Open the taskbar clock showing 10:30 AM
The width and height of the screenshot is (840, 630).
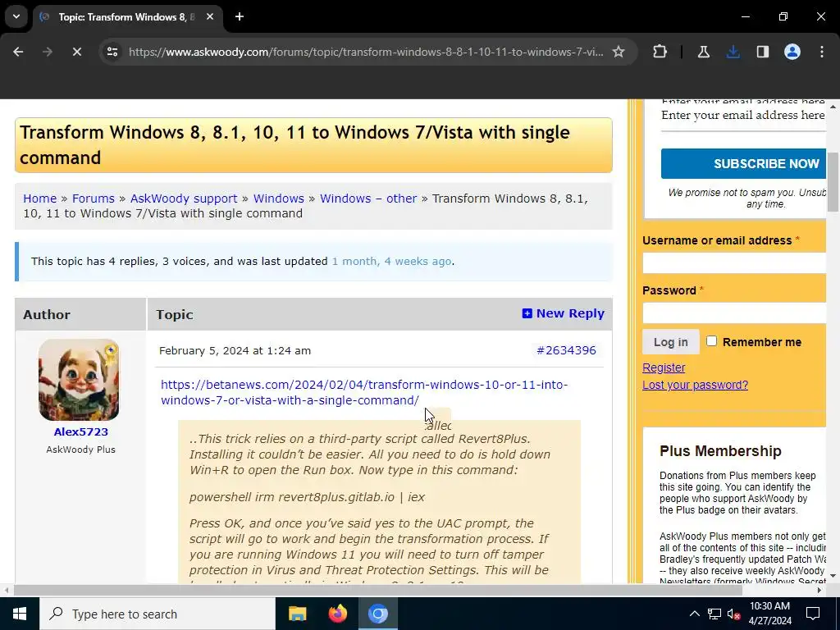pos(769,614)
